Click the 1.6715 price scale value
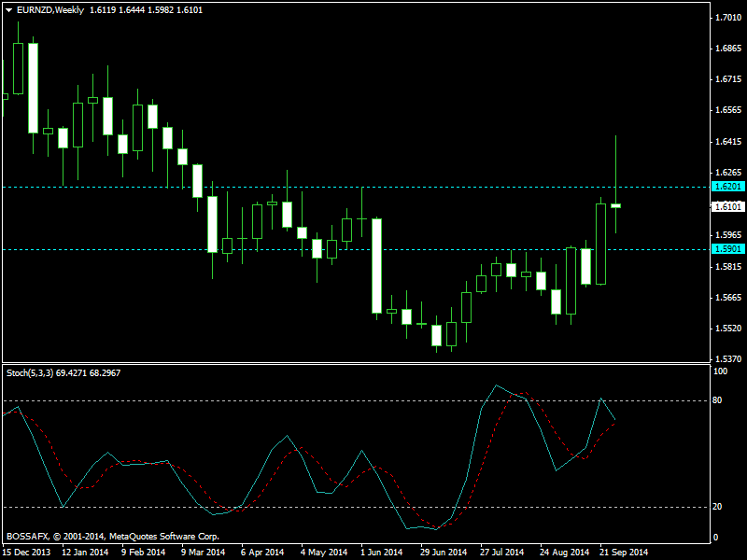 (x=728, y=79)
